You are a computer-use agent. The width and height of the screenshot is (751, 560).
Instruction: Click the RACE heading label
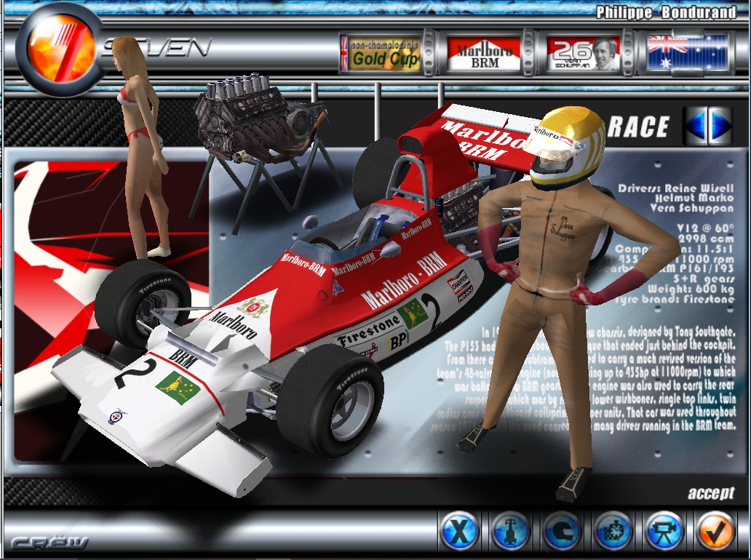[x=638, y=127]
